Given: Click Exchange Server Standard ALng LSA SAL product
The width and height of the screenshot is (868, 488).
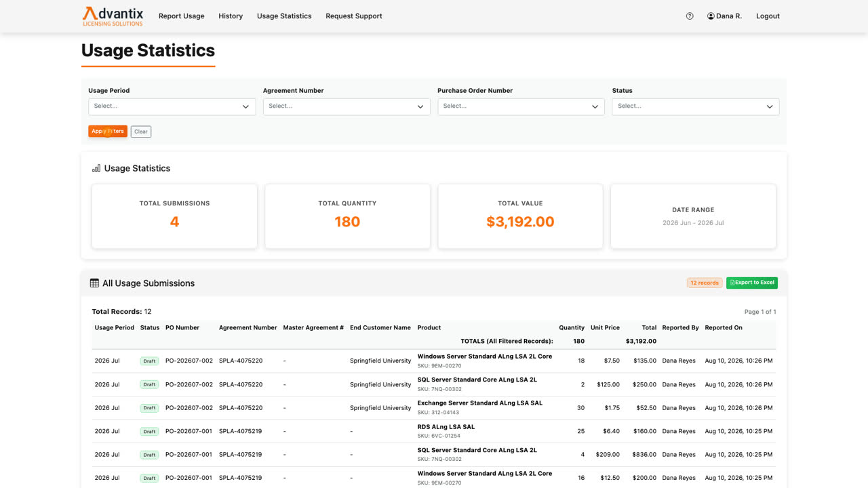Looking at the screenshot, I should click(480, 403).
